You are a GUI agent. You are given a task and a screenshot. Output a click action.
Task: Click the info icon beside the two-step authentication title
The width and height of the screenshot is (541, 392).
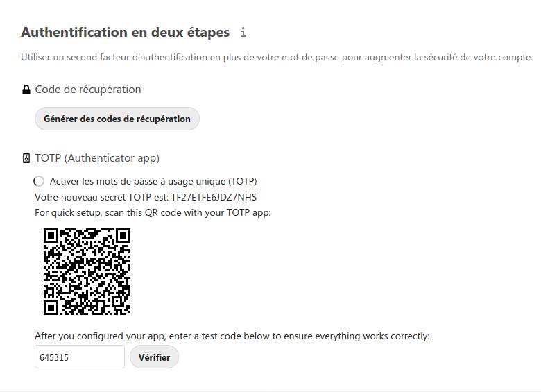(243, 33)
